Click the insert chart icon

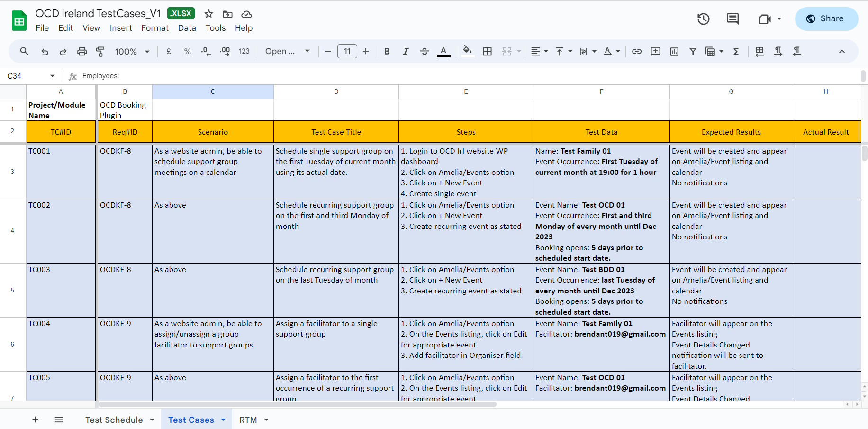click(674, 51)
